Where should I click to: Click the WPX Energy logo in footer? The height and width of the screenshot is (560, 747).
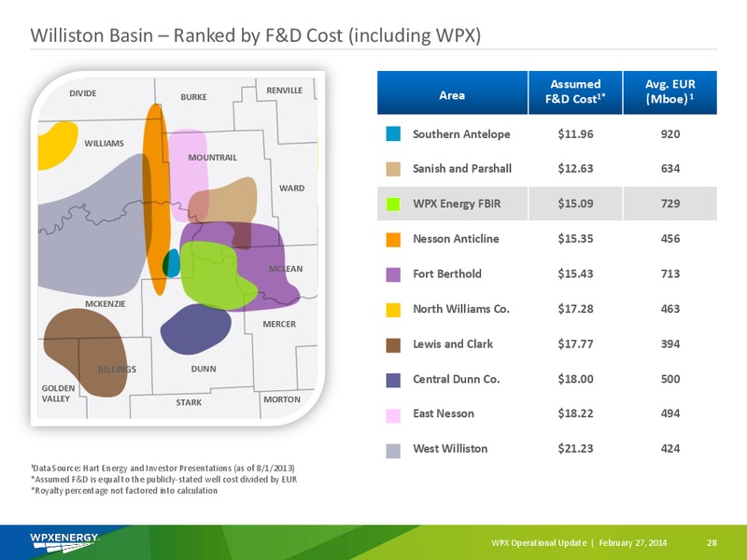pos(64,542)
